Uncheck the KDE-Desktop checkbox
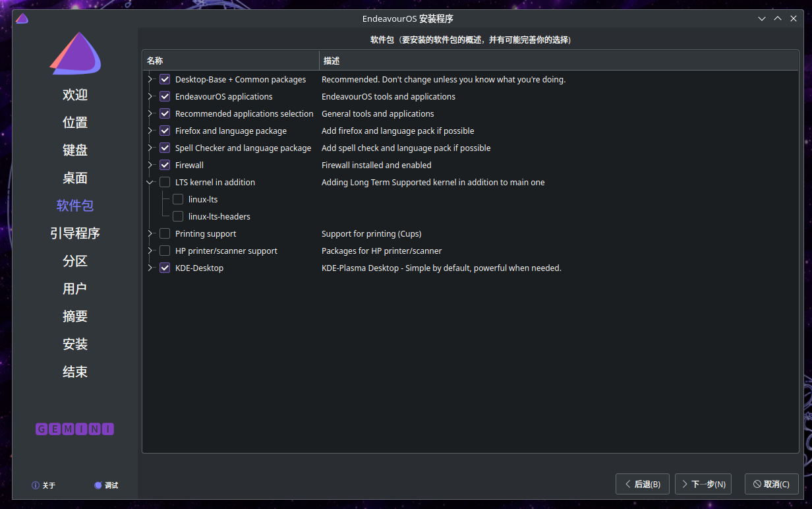This screenshot has height=509, width=812. 165,268
